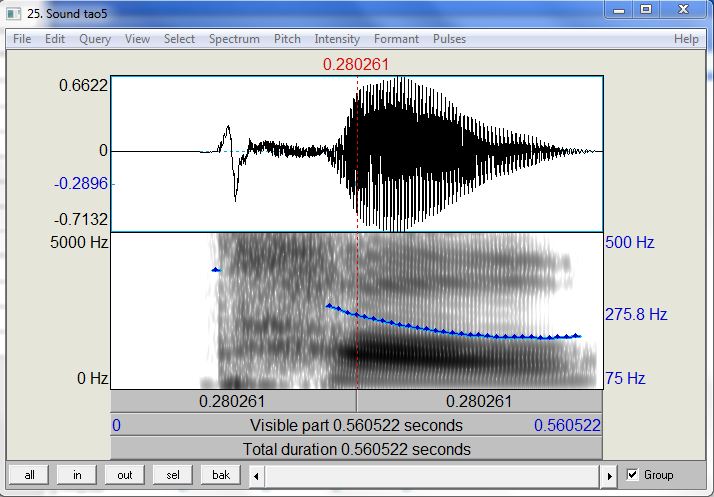The image size is (714, 497).
Task: Open the Pitch menu
Action: click(287, 39)
